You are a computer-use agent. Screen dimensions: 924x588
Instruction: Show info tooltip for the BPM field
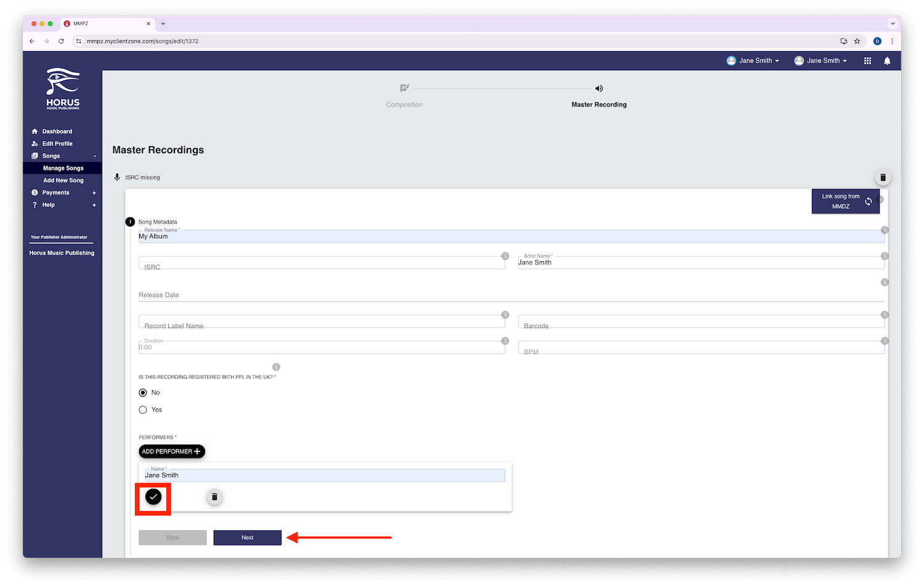coord(885,340)
